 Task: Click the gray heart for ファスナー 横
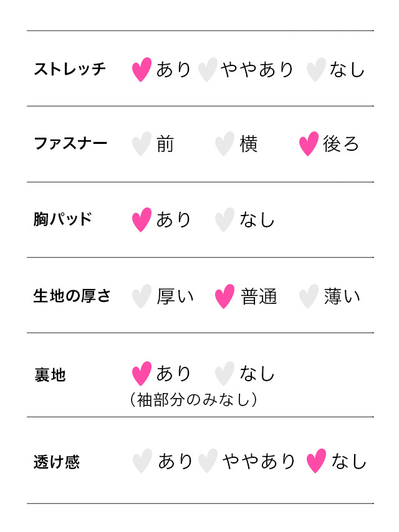224,144
